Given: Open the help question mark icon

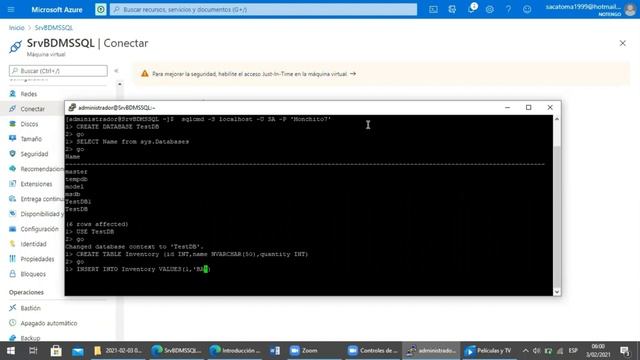Looking at the screenshot, I should coord(508,9).
